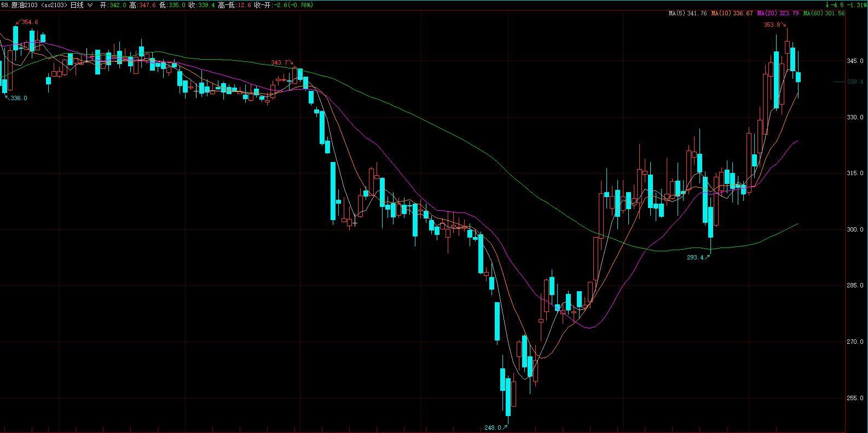
Task: Click the 高 high price value 347.6
Action: point(147,5)
